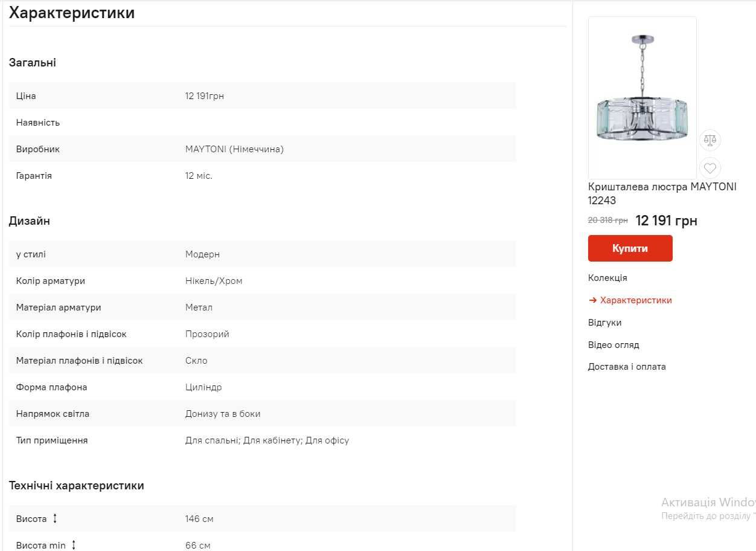Click the Гарантія row label
This screenshot has height=551, width=756.
[34, 176]
